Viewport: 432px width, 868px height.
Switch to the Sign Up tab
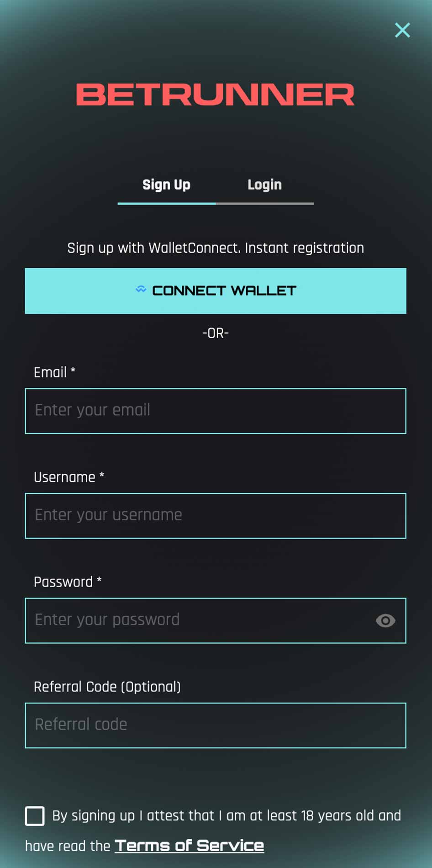pyautogui.click(x=166, y=185)
